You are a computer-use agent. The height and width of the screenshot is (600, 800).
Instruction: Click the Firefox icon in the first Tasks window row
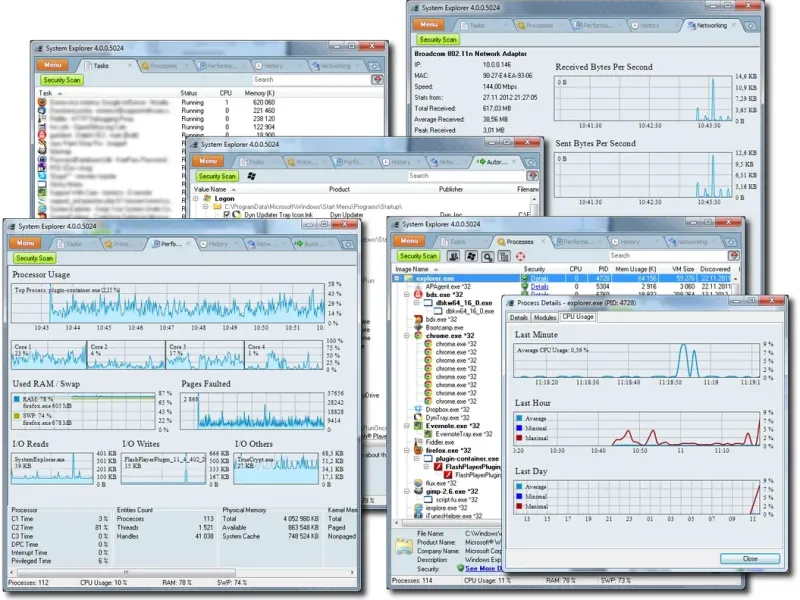point(42,102)
